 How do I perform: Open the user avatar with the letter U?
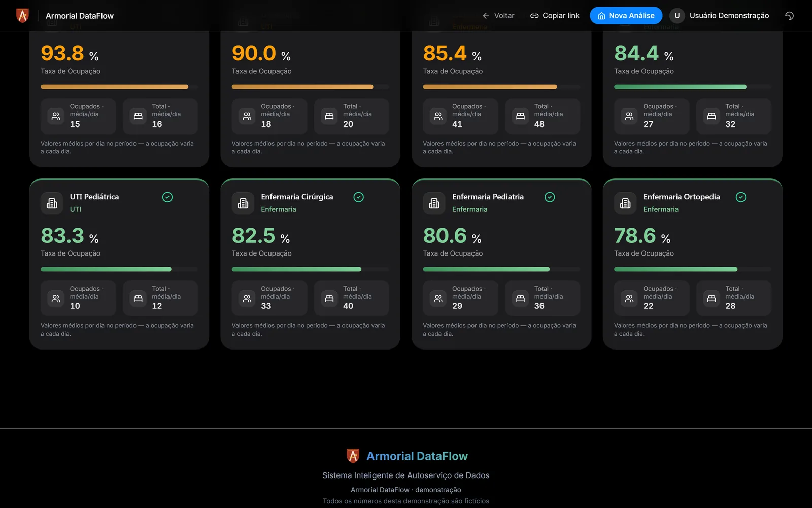pyautogui.click(x=677, y=16)
